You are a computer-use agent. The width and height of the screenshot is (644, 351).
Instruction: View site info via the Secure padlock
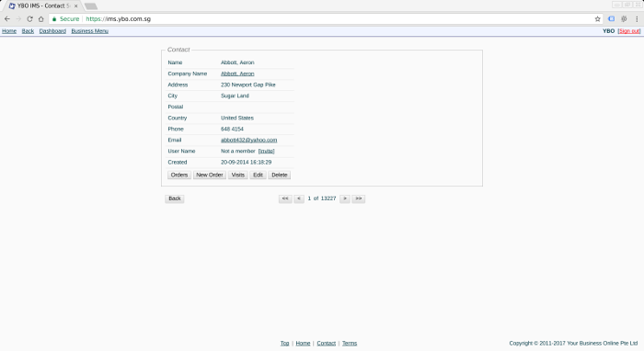tap(65, 19)
